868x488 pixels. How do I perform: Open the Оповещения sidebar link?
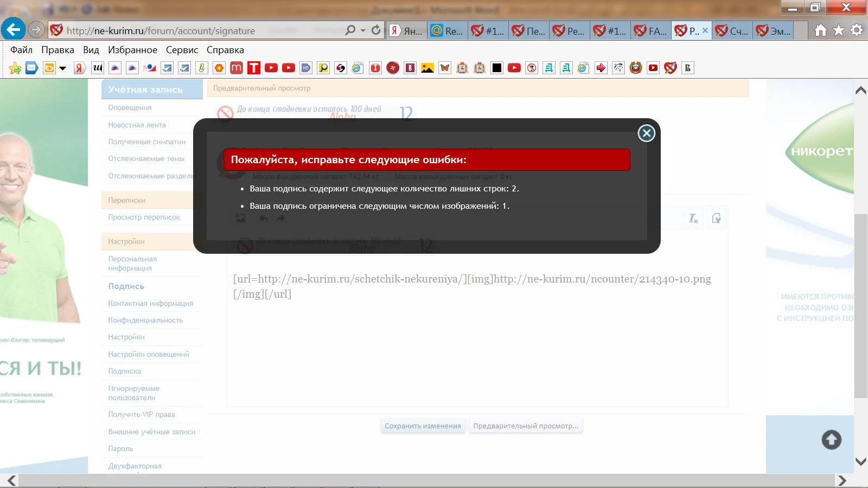coord(130,107)
